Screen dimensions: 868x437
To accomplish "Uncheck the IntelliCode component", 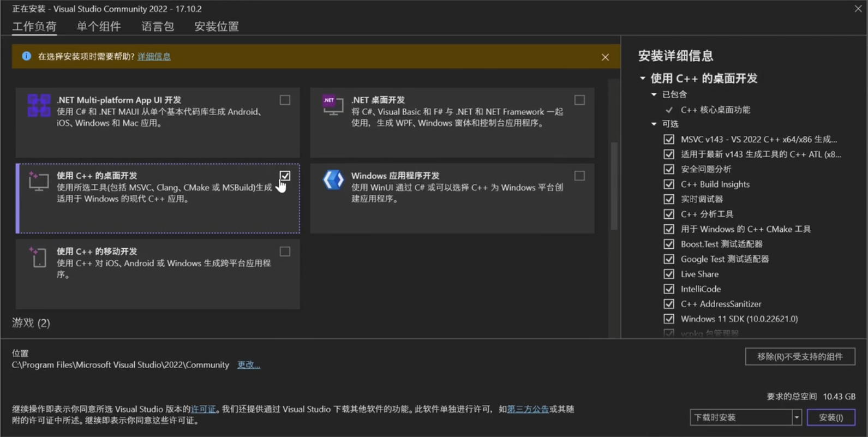I will (669, 289).
